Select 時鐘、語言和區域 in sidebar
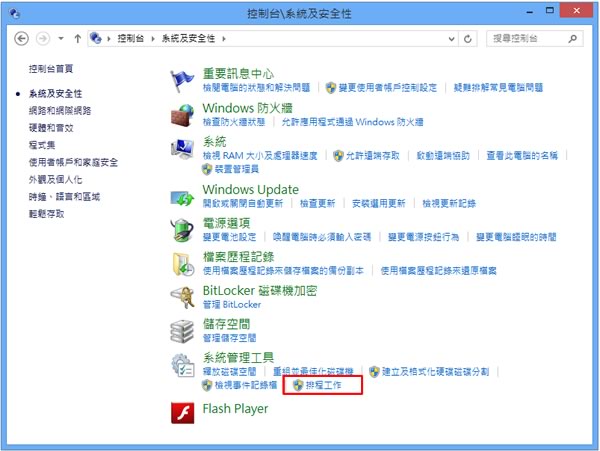The height and width of the screenshot is (451, 600). (64, 197)
